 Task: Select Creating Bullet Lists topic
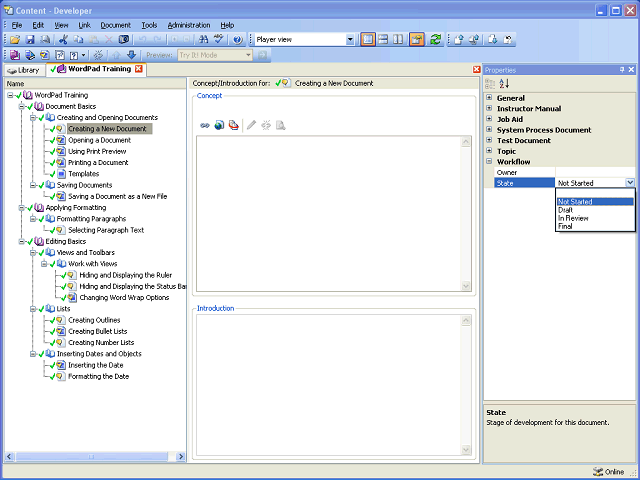coord(98,331)
